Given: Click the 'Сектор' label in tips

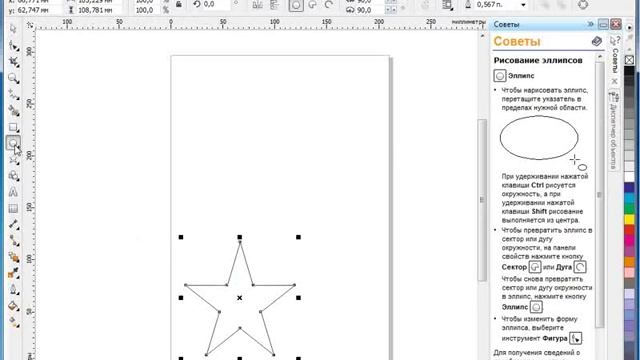Looking at the screenshot, I should tap(514, 267).
